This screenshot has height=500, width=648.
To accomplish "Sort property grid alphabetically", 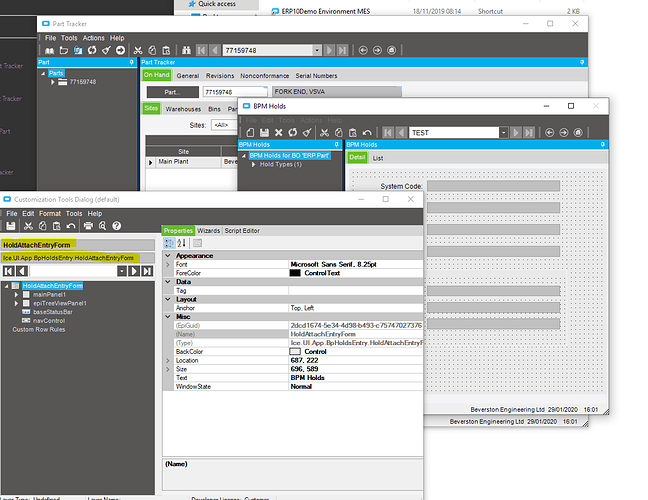I will [x=181, y=243].
